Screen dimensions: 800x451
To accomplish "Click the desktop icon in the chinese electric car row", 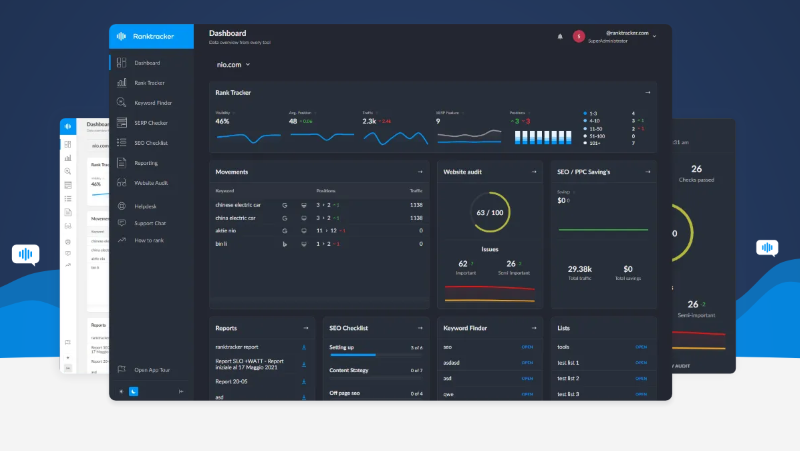I will (304, 205).
